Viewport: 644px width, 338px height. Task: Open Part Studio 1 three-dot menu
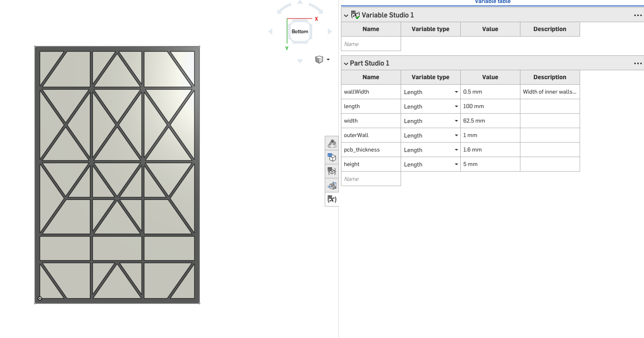[x=638, y=63]
